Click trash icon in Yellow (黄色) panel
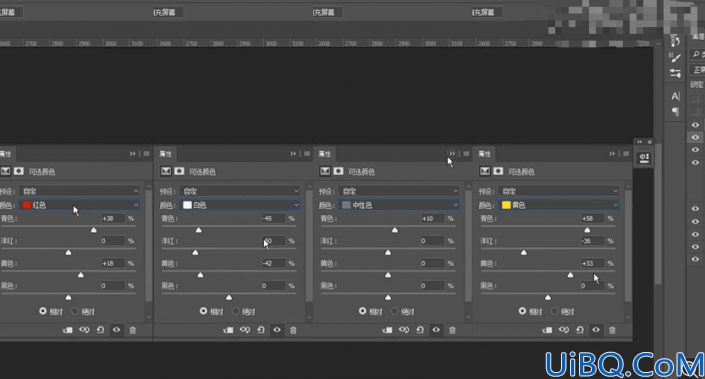The width and height of the screenshot is (705, 379). pos(612,330)
